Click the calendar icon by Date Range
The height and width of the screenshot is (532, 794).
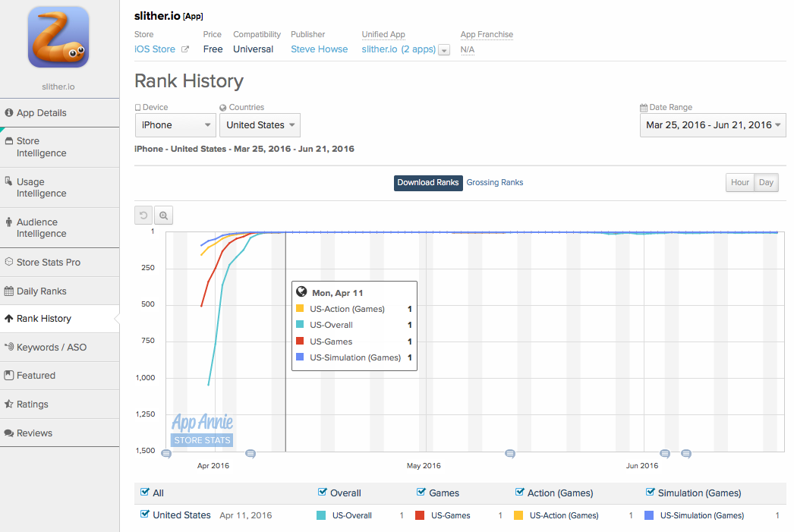[x=644, y=108]
